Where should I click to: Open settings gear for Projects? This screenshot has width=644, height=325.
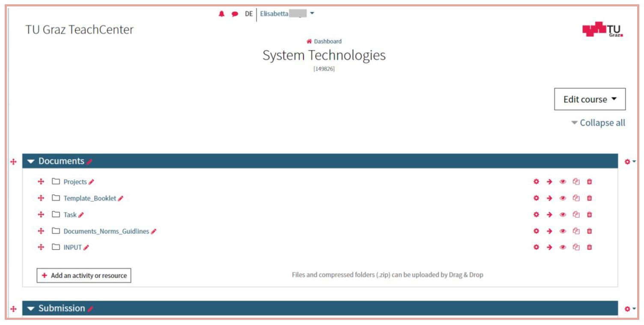pyautogui.click(x=536, y=182)
